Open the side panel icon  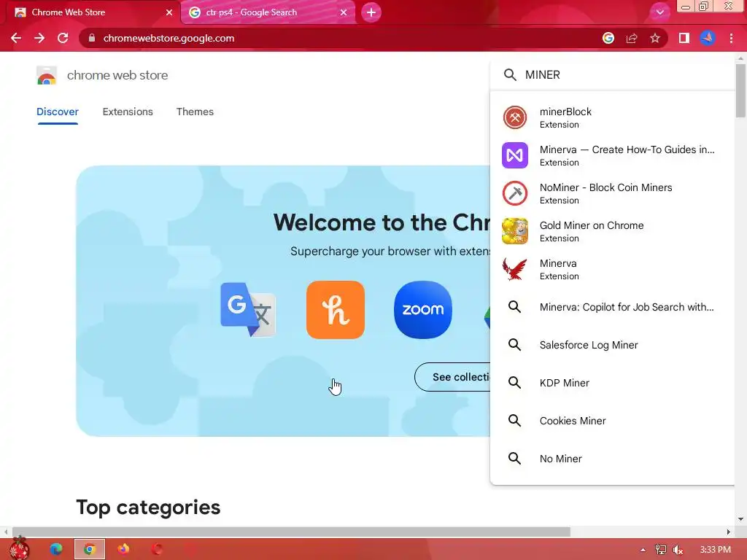point(684,38)
